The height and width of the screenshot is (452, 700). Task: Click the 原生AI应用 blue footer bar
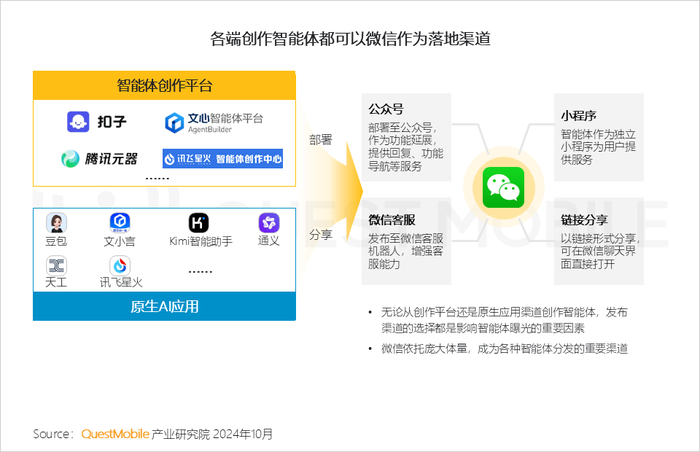(164, 306)
